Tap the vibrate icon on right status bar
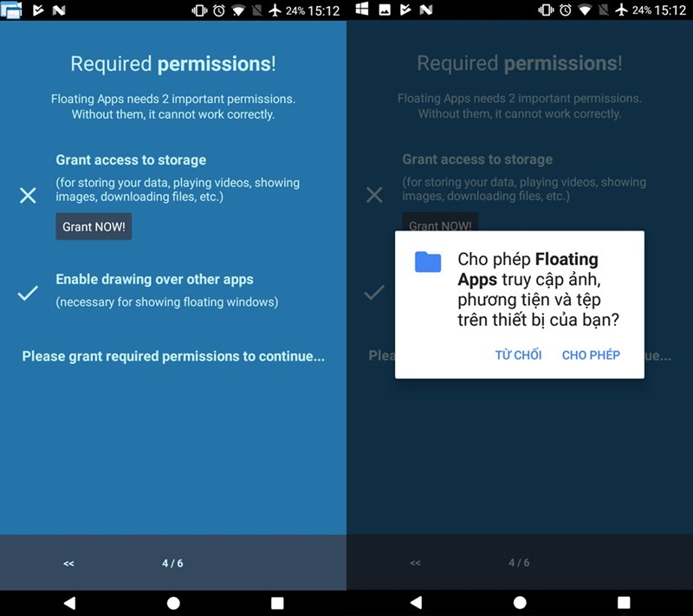 pos(546,10)
